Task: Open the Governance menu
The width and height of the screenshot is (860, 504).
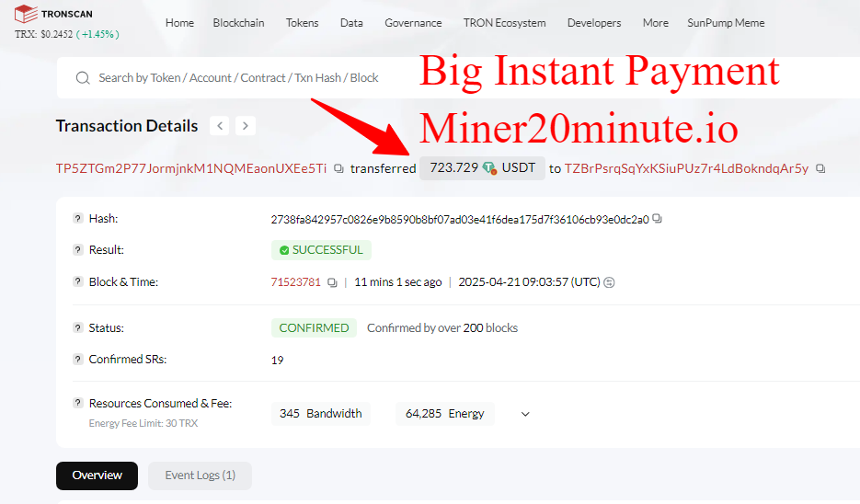Action: pyautogui.click(x=413, y=23)
